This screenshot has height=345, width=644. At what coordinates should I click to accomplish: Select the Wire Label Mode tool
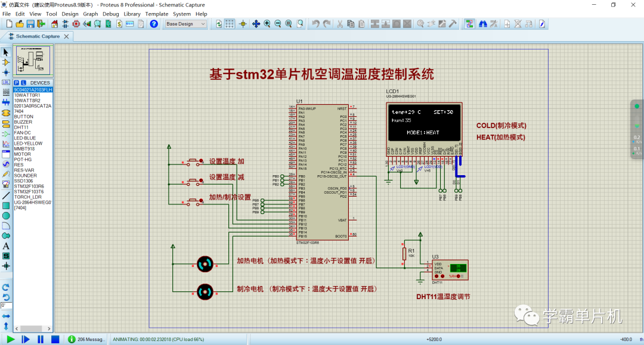click(x=6, y=82)
